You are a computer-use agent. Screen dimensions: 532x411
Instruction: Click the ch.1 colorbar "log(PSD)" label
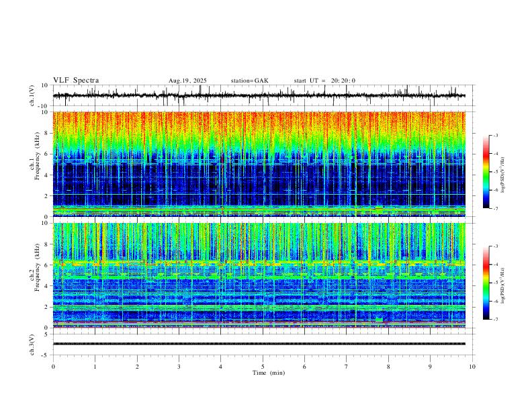(502, 175)
